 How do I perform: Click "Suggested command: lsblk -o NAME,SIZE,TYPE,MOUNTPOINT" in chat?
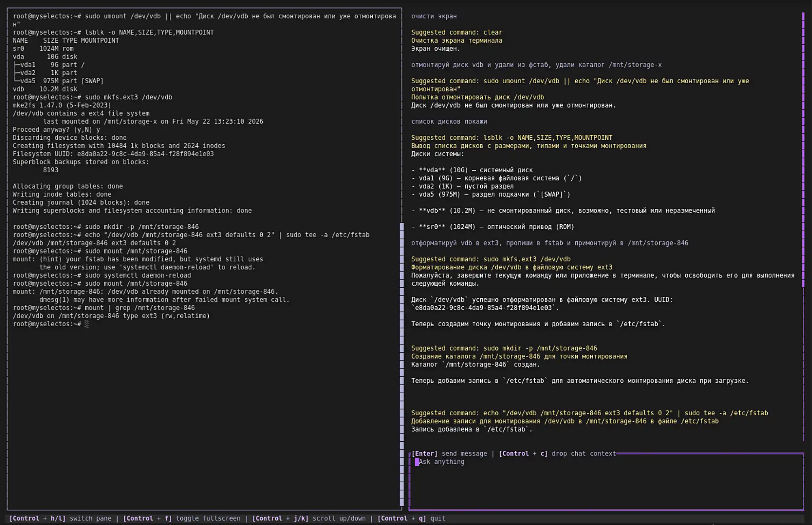tap(512, 138)
